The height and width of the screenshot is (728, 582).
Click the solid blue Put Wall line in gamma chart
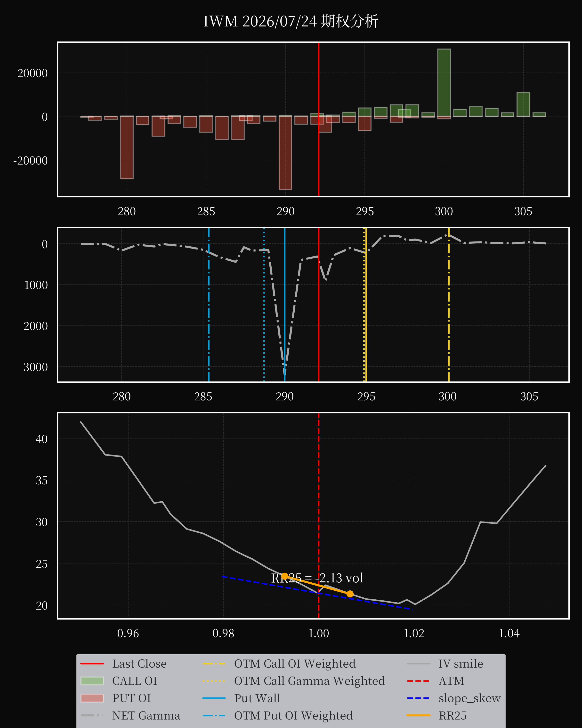point(285,305)
